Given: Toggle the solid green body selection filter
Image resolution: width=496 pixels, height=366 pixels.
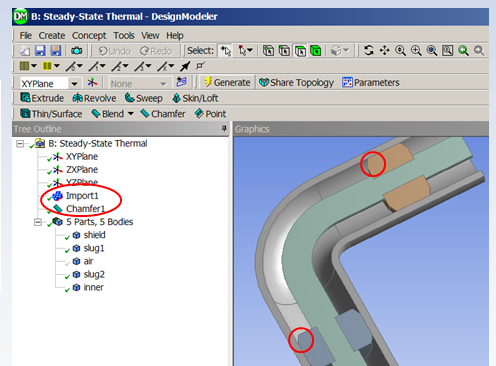Looking at the screenshot, I should coord(316,51).
